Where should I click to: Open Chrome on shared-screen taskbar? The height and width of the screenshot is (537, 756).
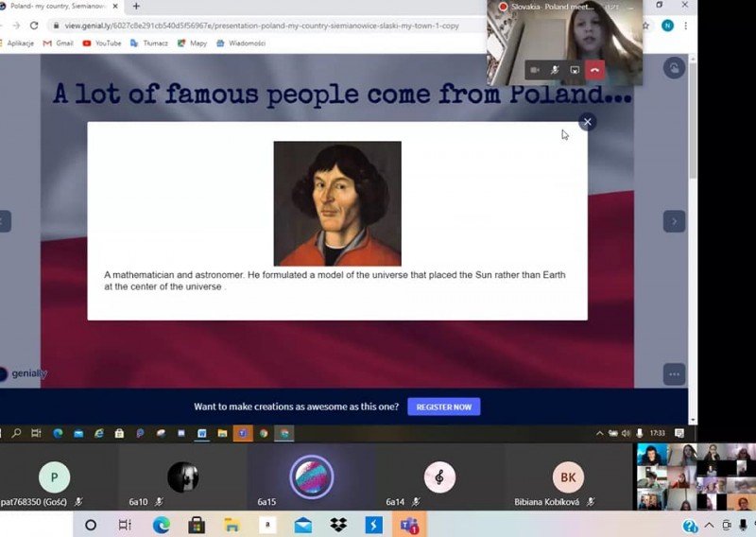[x=264, y=433]
